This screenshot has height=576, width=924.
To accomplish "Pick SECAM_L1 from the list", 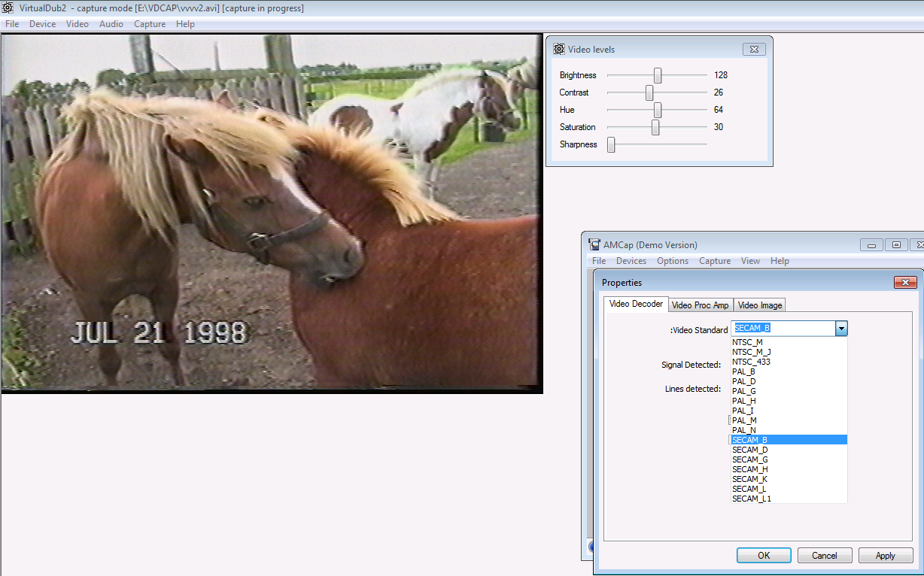I will pos(751,499).
